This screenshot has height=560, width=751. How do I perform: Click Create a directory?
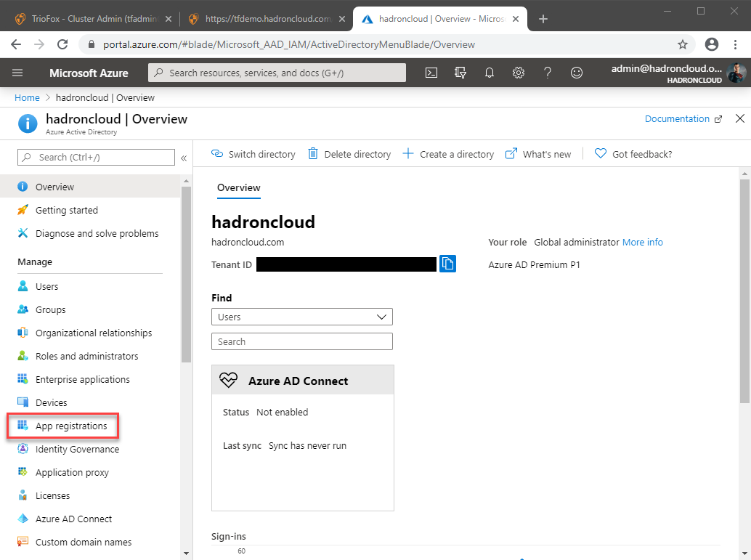(448, 154)
